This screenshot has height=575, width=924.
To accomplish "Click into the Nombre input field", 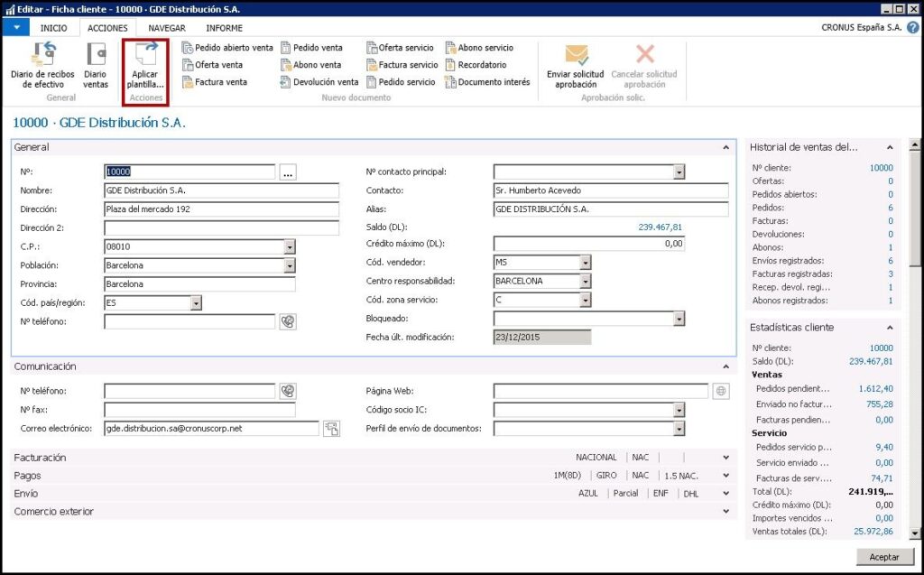I will pyautogui.click(x=221, y=190).
